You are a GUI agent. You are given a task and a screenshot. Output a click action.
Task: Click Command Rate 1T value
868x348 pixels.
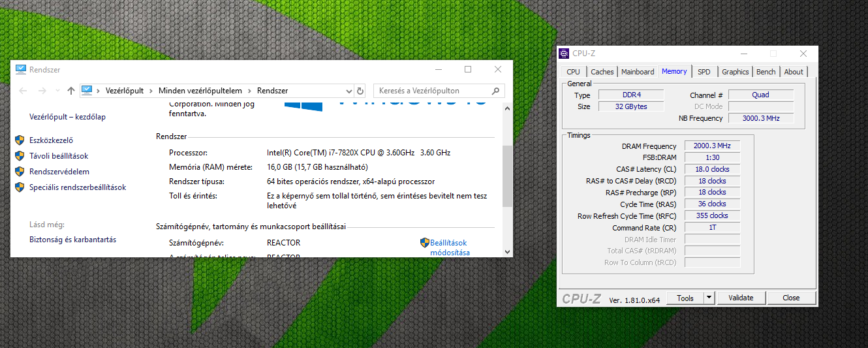[x=712, y=228]
